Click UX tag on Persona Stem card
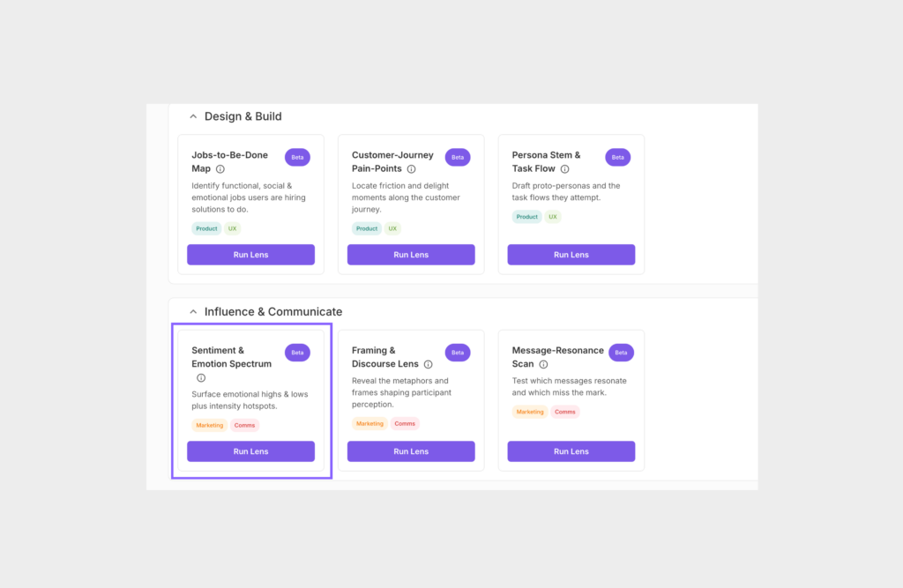Viewport: 903px width, 588px height. 553,217
